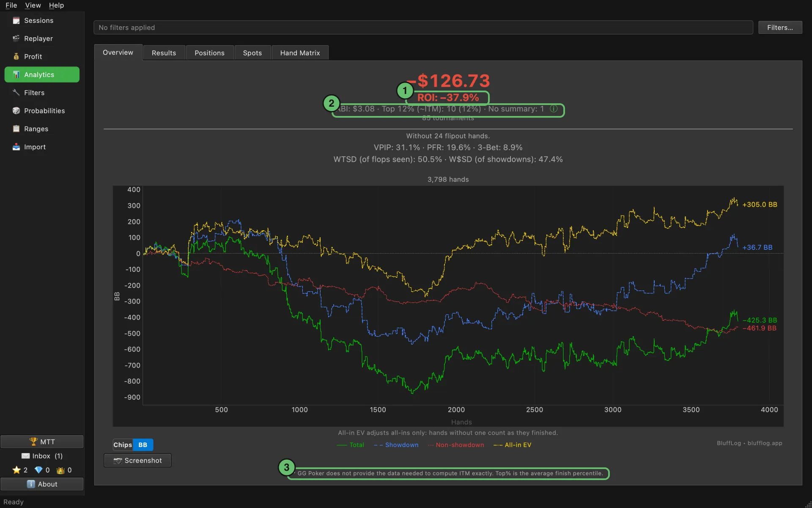Toggle the Total line in legend

pos(350,445)
